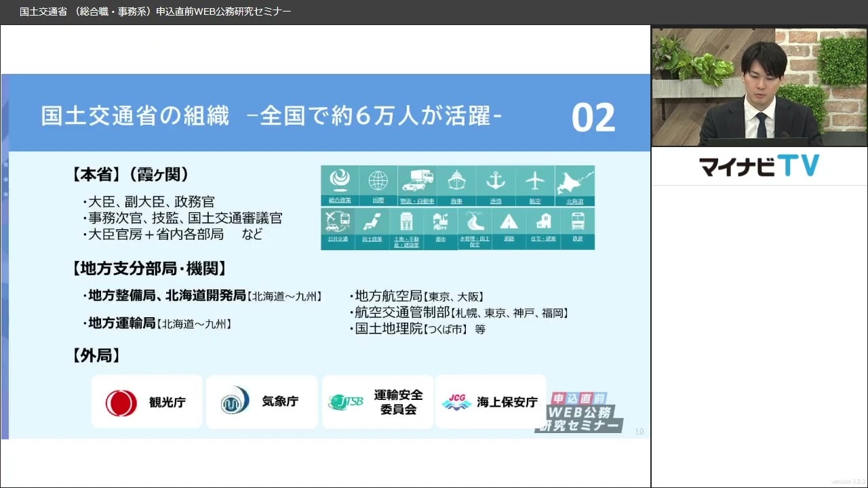This screenshot has width=868, height=488.
Task: Select the 鉄道 train icon
Action: [578, 222]
